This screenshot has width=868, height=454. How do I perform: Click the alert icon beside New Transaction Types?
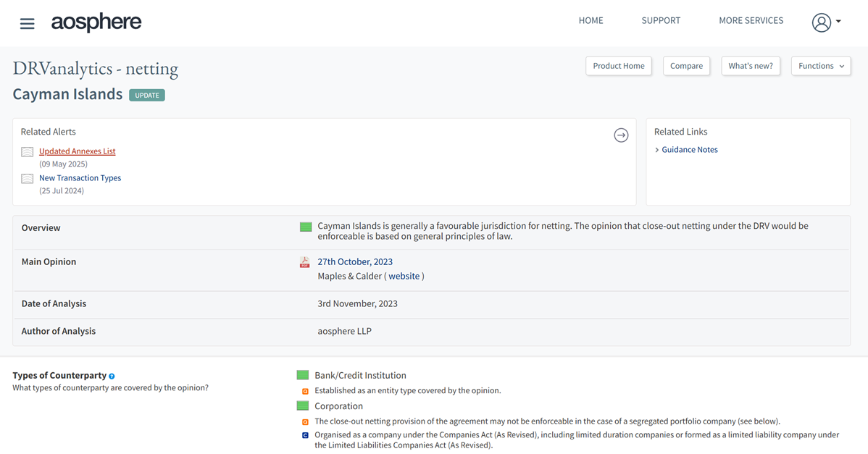pyautogui.click(x=27, y=179)
